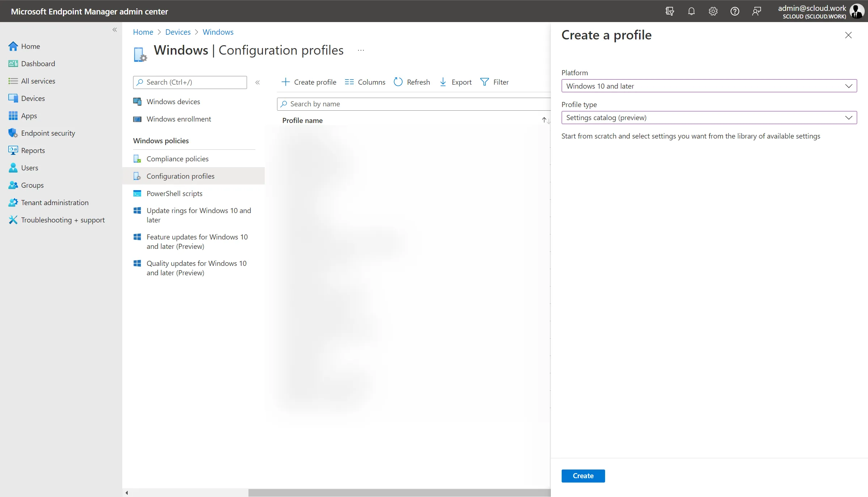Click the Troubleshooting + support icon
The image size is (868, 497).
pos(13,220)
